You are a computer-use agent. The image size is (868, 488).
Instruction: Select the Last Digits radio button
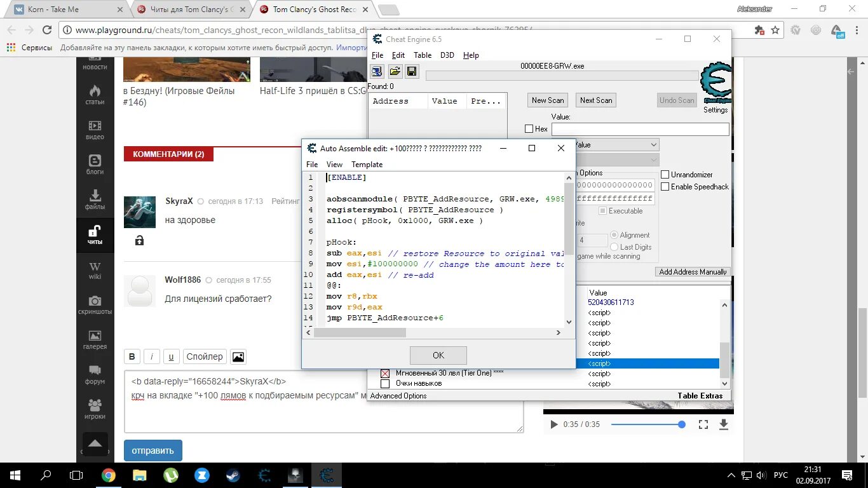[614, 247]
